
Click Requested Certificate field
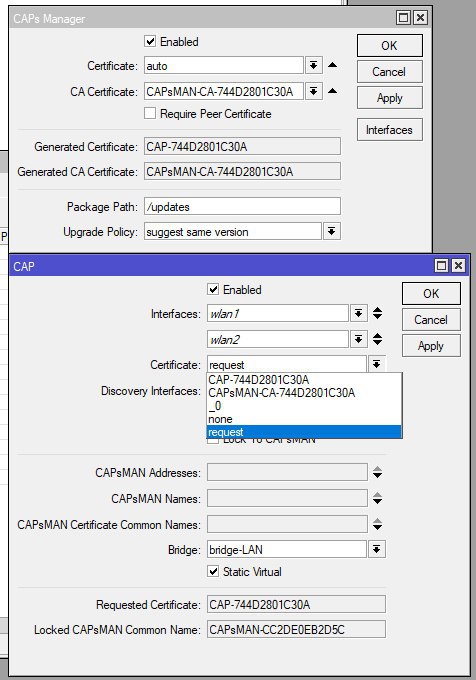(296, 604)
